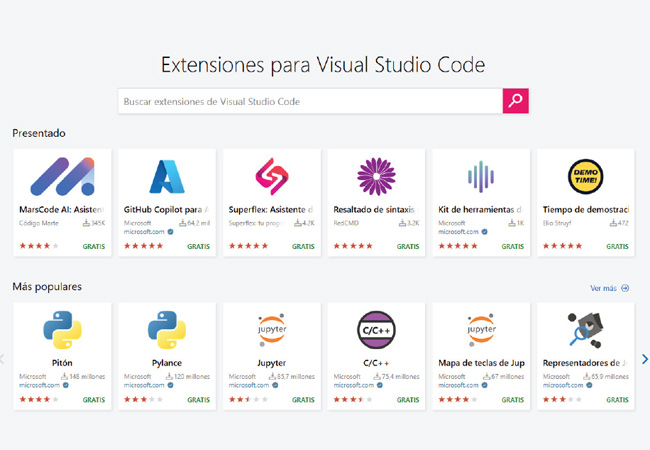Viewport: 650px width, 450px height.
Task: Click the Python logo on the Pylance card
Action: click(167, 330)
